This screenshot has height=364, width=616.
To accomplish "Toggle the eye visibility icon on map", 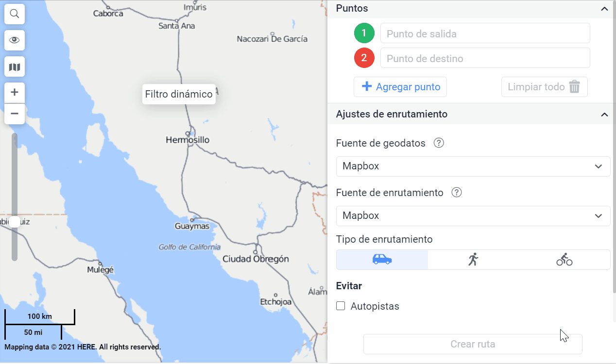I will coord(15,40).
